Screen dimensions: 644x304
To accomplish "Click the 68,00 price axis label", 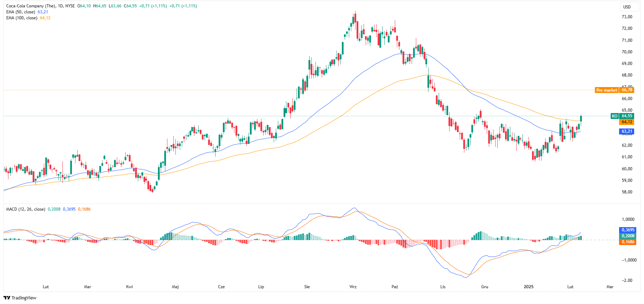I will (x=627, y=75).
